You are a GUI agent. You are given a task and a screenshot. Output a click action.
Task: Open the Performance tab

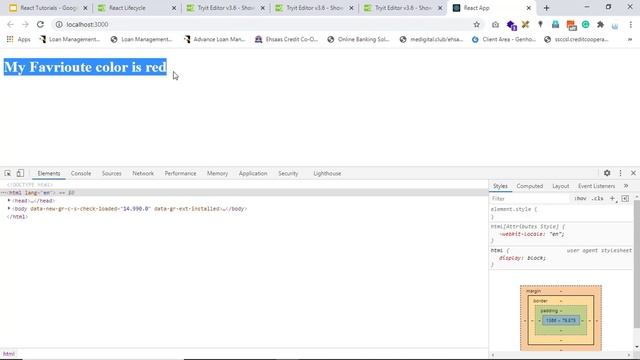(x=180, y=173)
